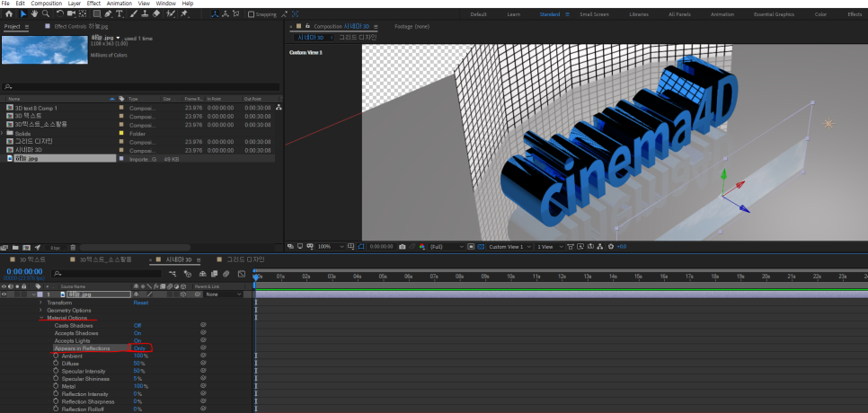Toggle the 3D layer switch for 하늘.jpg
This screenshot has height=413, width=868.
(182, 294)
